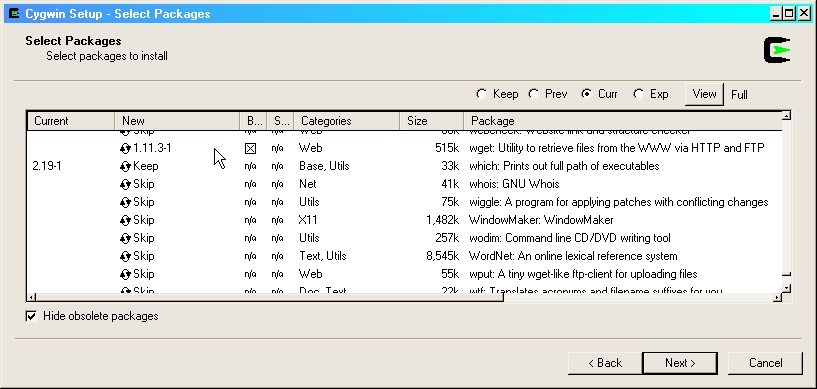
Task: Click the vertical scrollbar up arrow
Action: coord(787,115)
